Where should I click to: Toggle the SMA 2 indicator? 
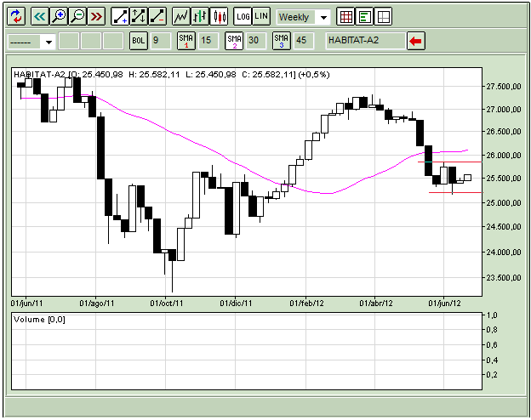coord(234,41)
